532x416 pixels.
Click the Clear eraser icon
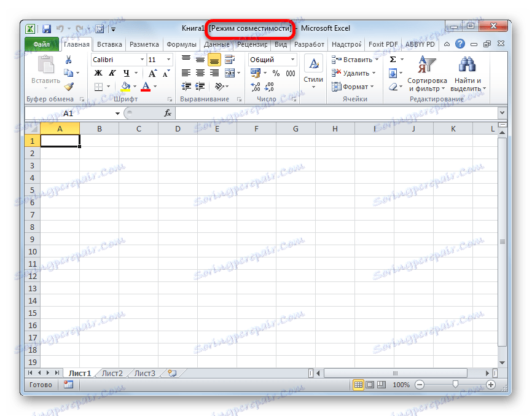393,87
